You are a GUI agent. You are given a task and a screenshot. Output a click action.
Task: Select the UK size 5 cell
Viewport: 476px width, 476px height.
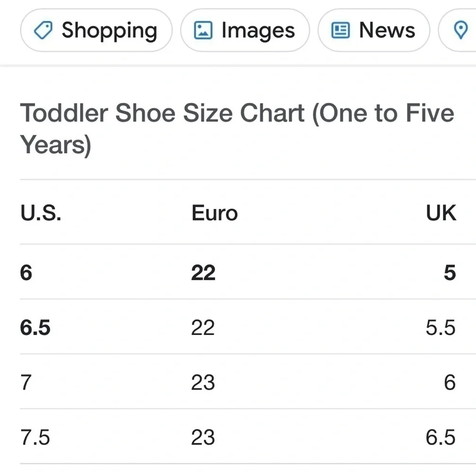(x=450, y=272)
